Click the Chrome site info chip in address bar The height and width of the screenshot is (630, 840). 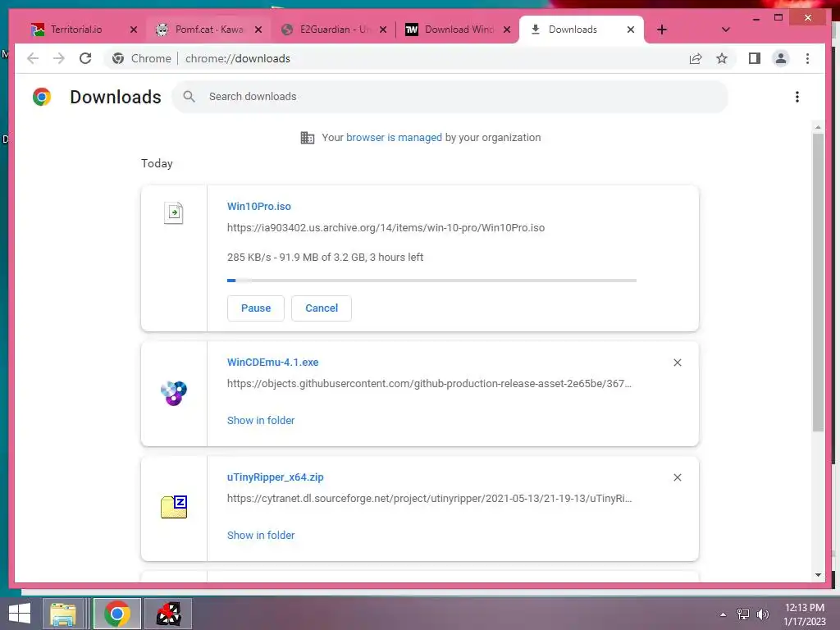click(x=141, y=58)
